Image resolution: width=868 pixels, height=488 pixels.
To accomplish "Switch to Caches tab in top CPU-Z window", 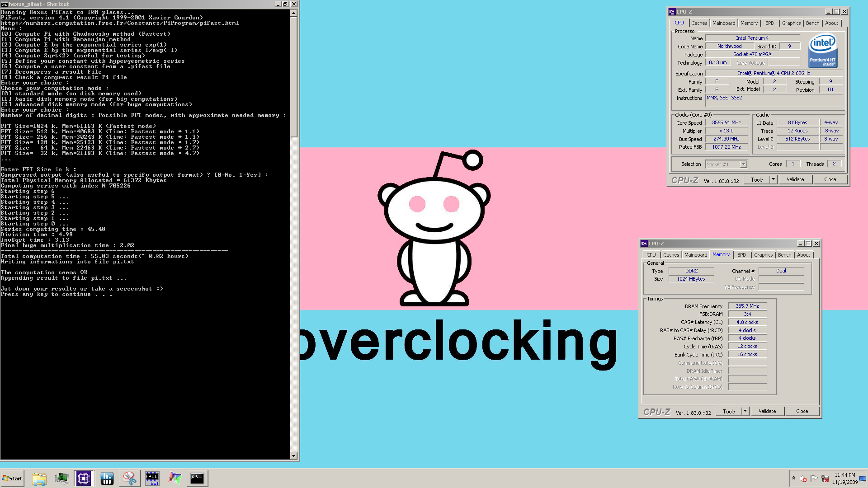I will click(699, 23).
